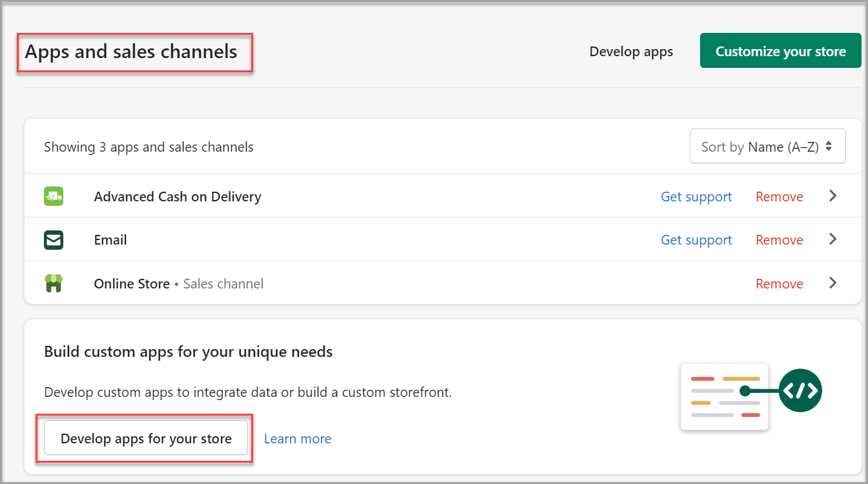The height and width of the screenshot is (484, 868).
Task: Select the Email app name
Action: 110,240
